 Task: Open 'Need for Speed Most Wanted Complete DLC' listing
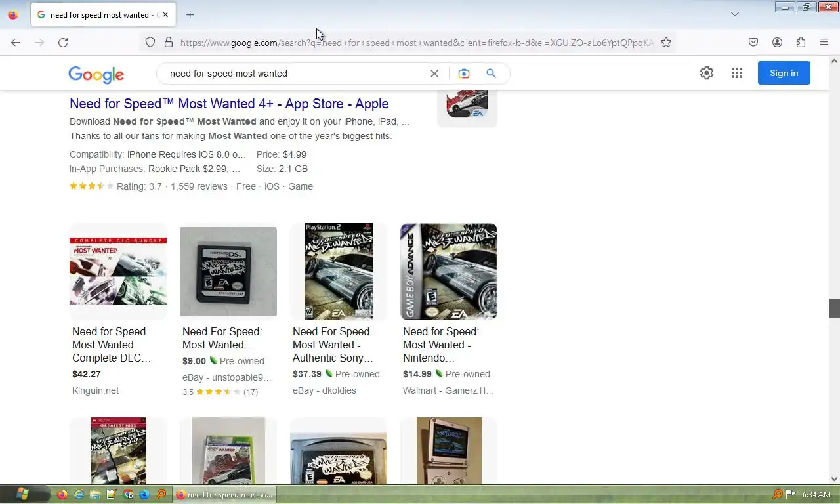pyautogui.click(x=112, y=345)
